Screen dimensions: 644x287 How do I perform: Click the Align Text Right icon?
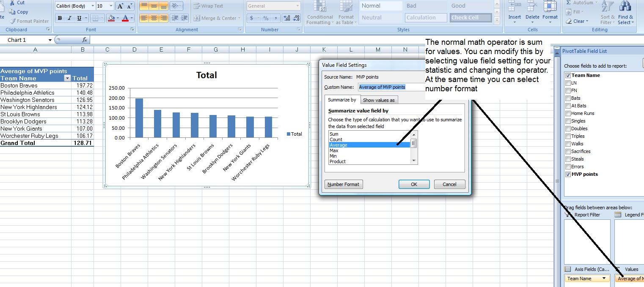163,18
